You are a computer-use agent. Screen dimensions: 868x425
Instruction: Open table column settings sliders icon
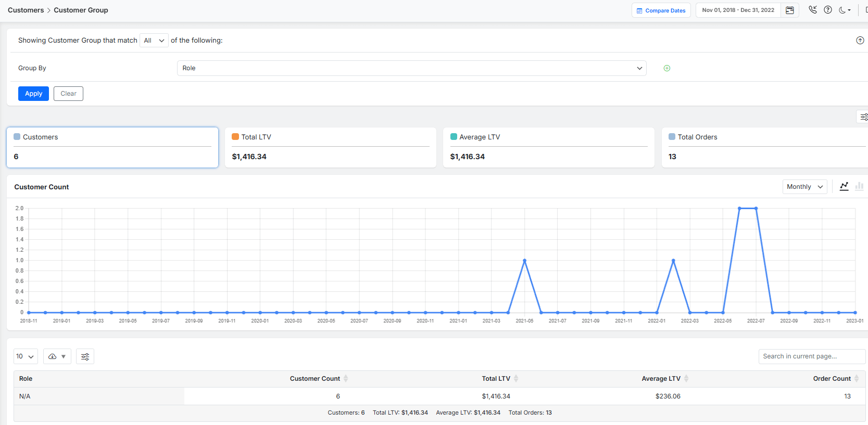tap(85, 356)
